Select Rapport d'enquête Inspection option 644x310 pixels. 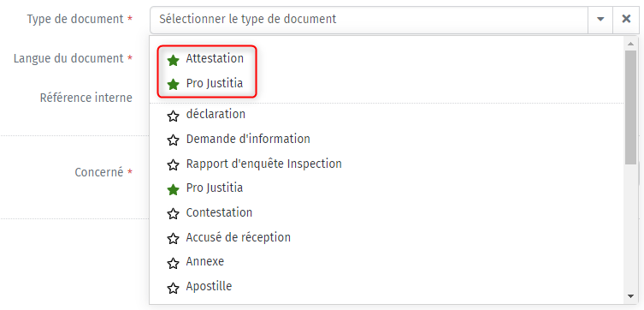tap(263, 164)
